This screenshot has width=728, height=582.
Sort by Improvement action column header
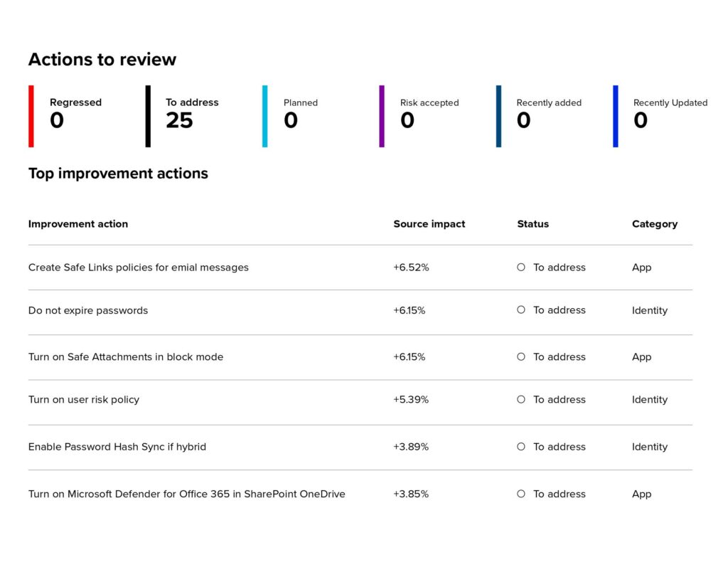click(78, 224)
